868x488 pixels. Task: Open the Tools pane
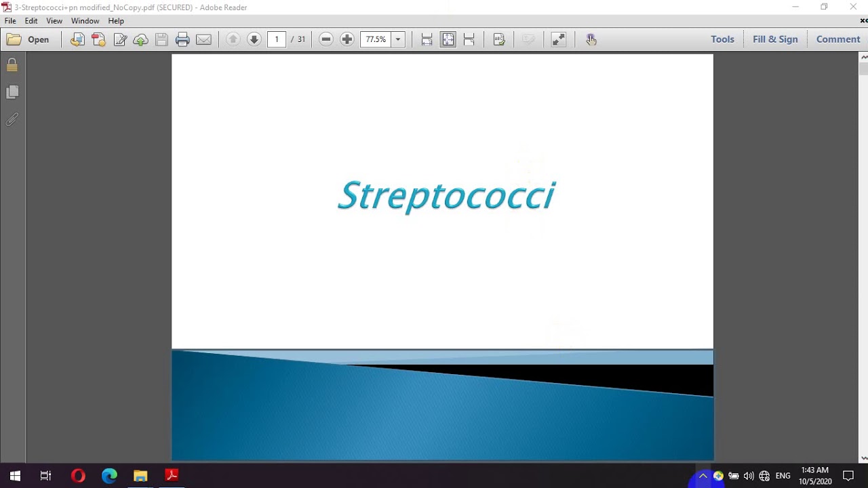point(722,39)
